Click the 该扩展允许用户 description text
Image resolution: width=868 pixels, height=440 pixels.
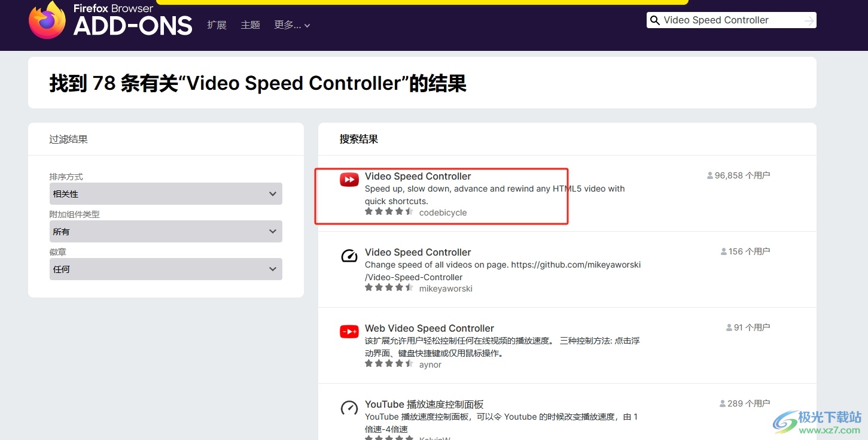click(x=502, y=347)
